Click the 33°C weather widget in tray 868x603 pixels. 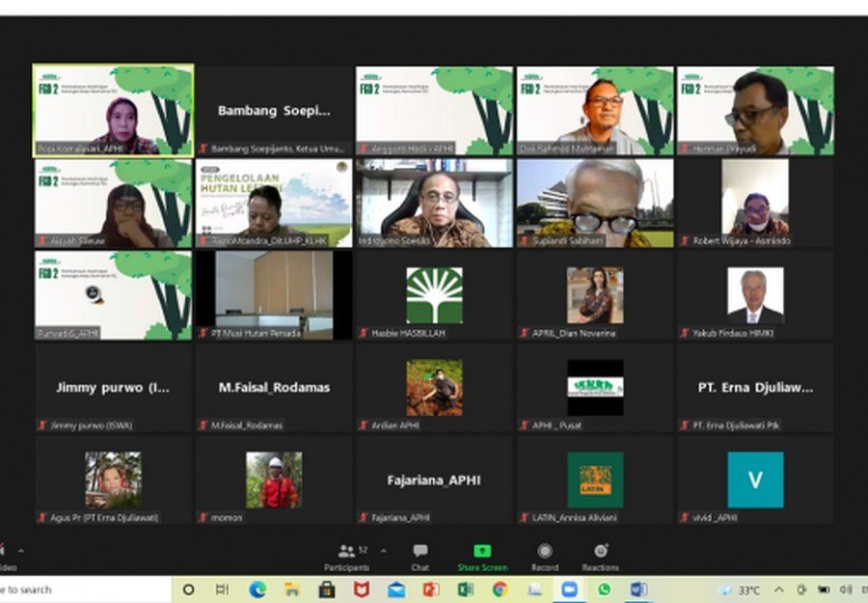point(740,590)
